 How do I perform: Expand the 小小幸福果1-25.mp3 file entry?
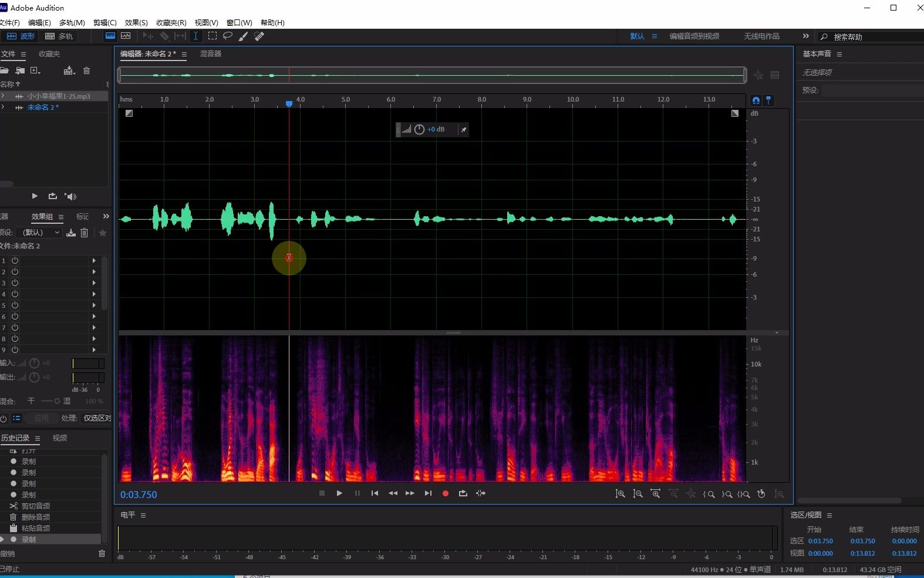pyautogui.click(x=3, y=96)
